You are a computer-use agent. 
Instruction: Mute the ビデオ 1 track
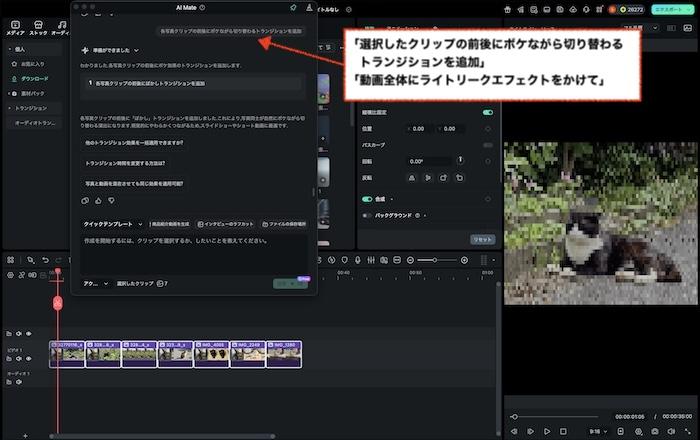tap(19, 358)
